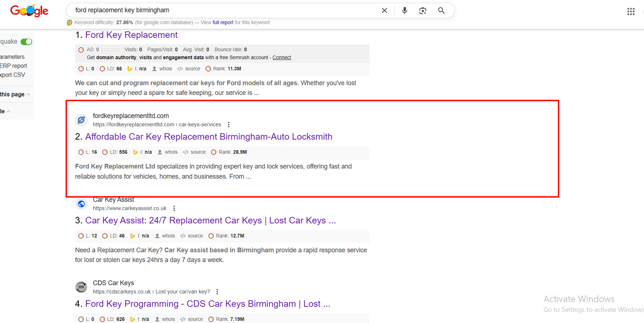
Task: Open more options for Car Key Assist result
Action: 174,208
